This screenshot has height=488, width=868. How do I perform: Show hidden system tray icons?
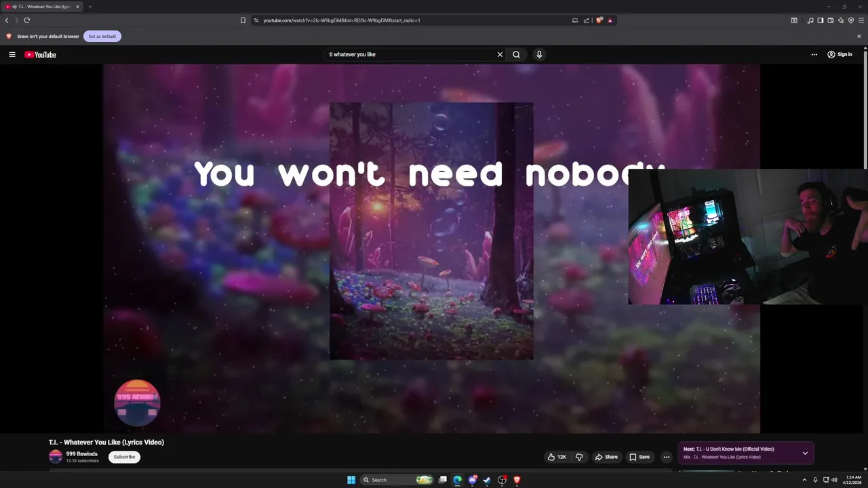804,480
